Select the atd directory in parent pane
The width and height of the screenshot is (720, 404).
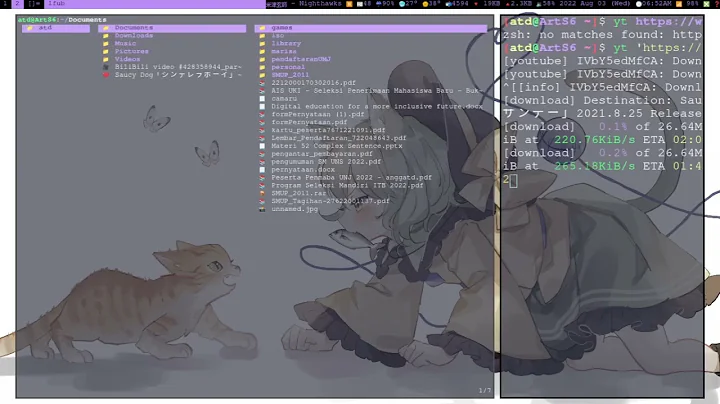click(x=56, y=28)
